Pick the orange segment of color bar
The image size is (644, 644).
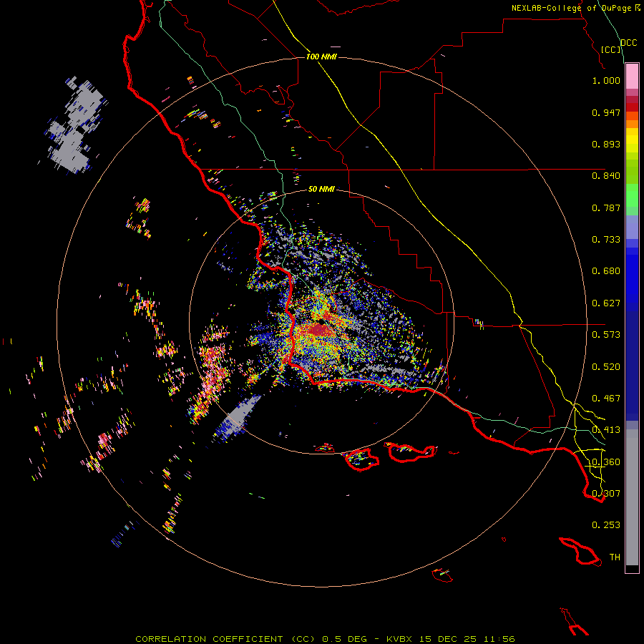click(x=632, y=124)
